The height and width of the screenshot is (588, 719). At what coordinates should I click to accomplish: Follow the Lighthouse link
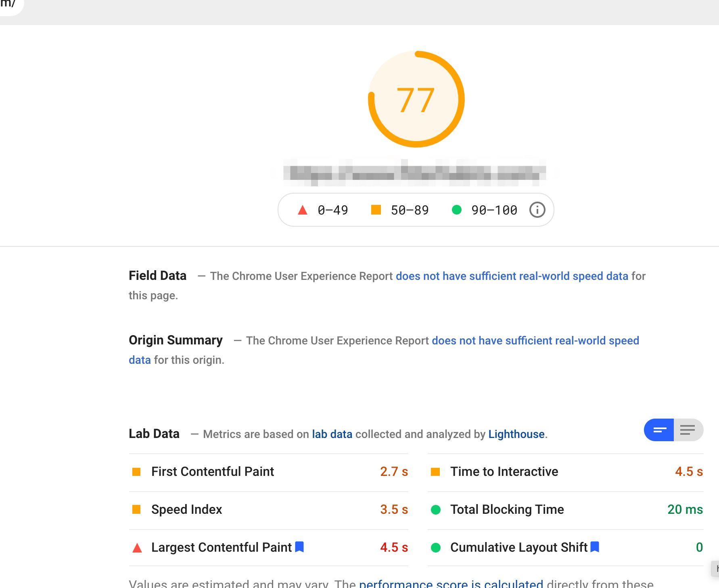click(516, 434)
